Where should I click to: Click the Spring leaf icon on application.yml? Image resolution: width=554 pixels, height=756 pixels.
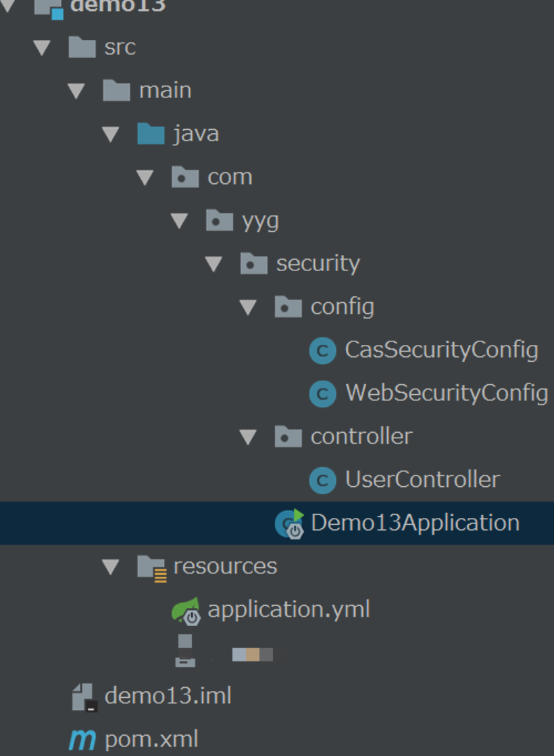(x=188, y=609)
